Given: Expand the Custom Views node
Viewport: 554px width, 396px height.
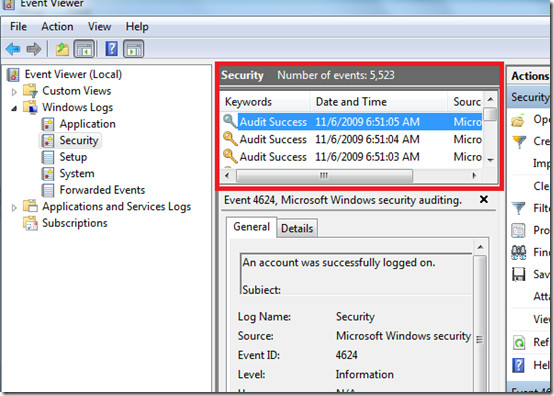Looking at the screenshot, I should tap(14, 92).
